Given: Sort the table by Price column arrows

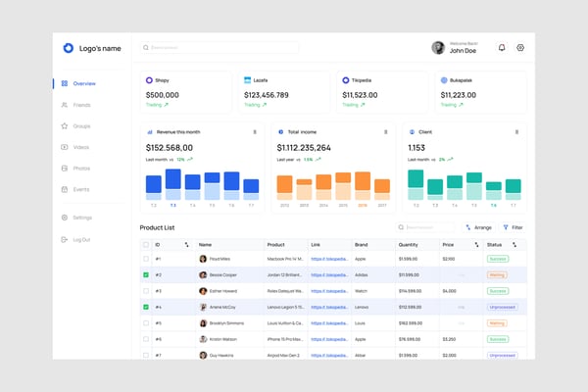Looking at the screenshot, I should point(476,245).
